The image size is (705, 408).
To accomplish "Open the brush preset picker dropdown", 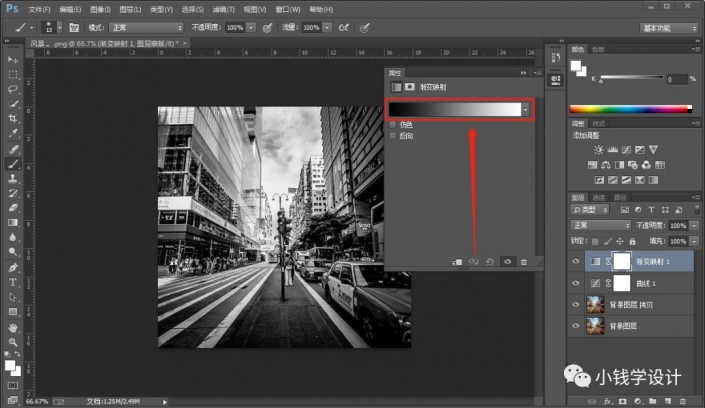I will pos(59,28).
